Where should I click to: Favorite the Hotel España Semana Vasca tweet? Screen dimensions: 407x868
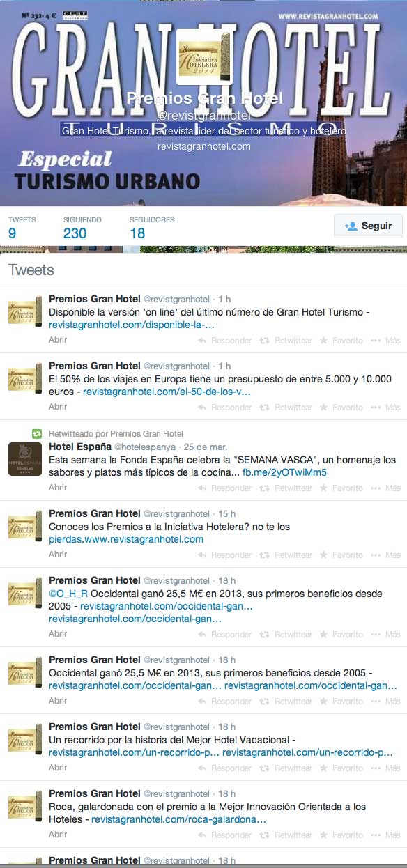click(341, 488)
